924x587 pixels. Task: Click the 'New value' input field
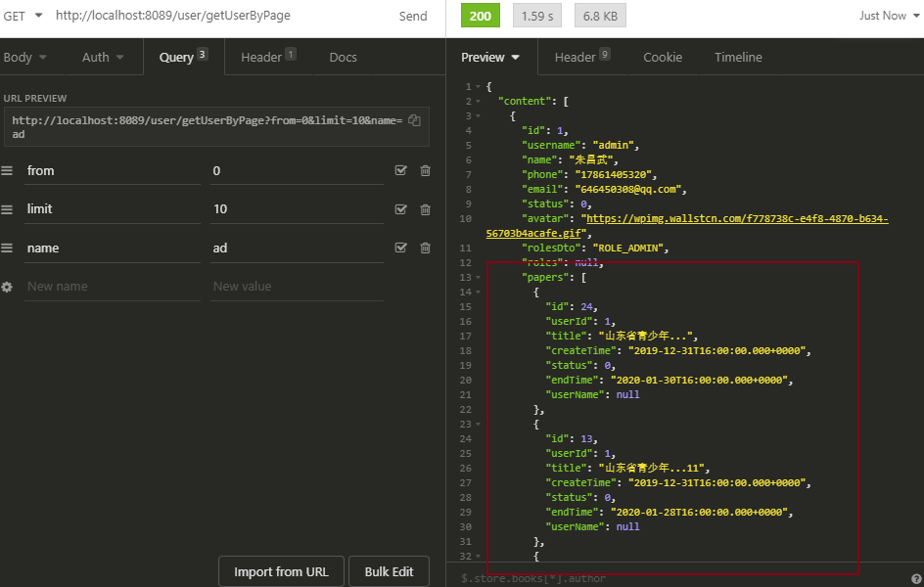click(294, 287)
